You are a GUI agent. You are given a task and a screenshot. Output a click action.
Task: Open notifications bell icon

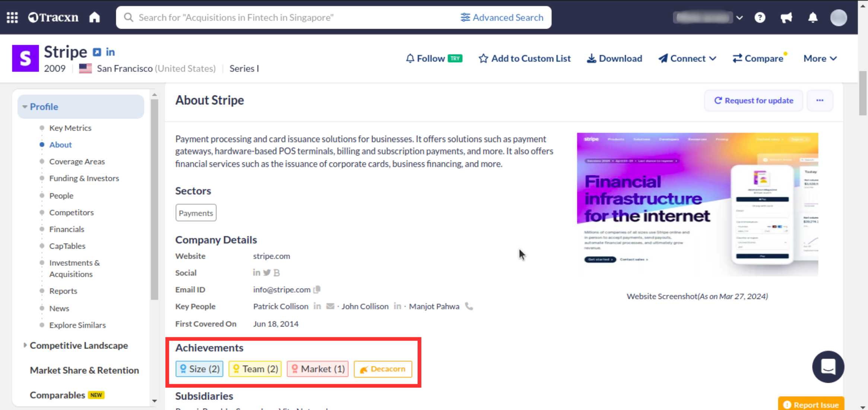click(x=812, y=18)
